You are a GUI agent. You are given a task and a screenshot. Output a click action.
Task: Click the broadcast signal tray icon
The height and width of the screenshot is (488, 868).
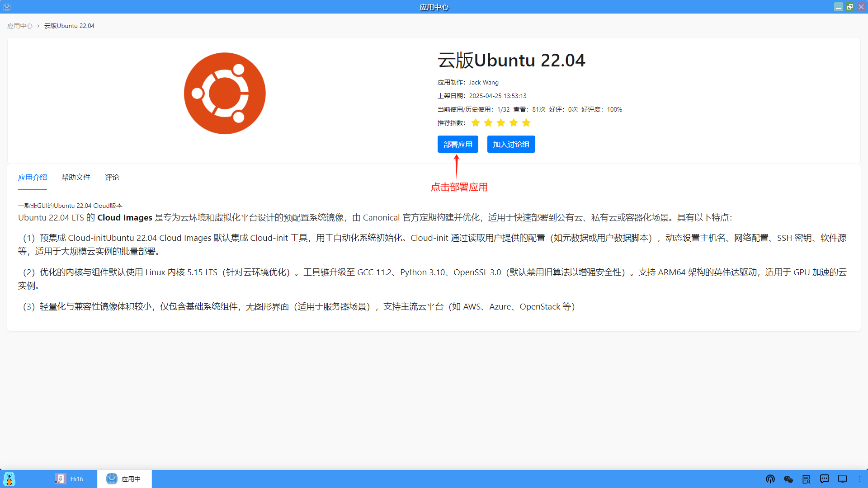click(770, 479)
